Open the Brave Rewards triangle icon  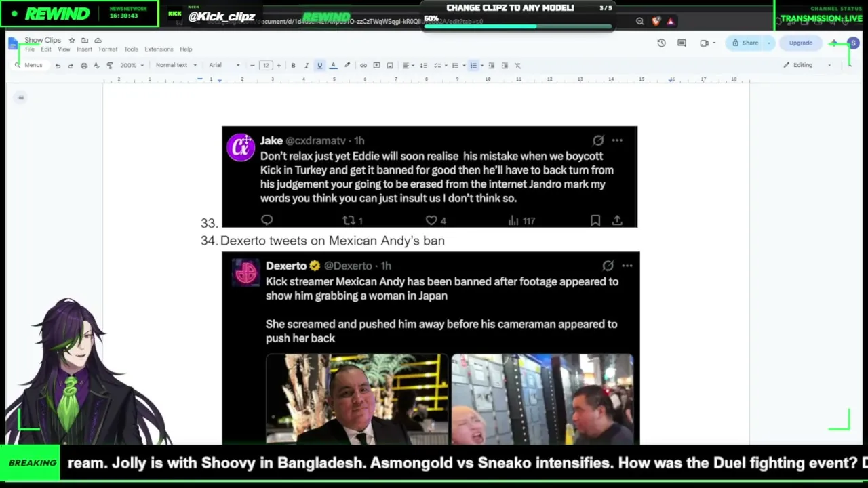pyautogui.click(x=671, y=21)
